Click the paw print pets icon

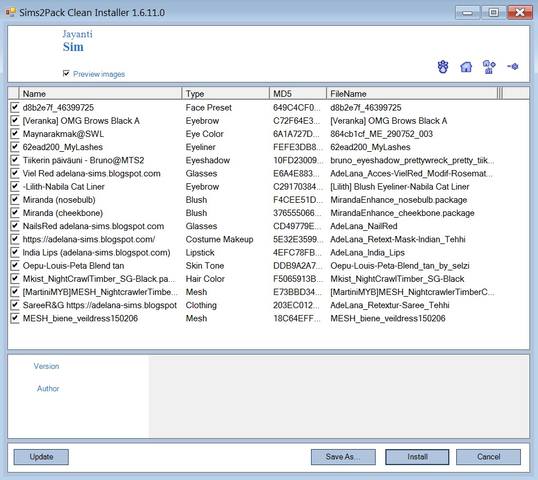[x=443, y=67]
